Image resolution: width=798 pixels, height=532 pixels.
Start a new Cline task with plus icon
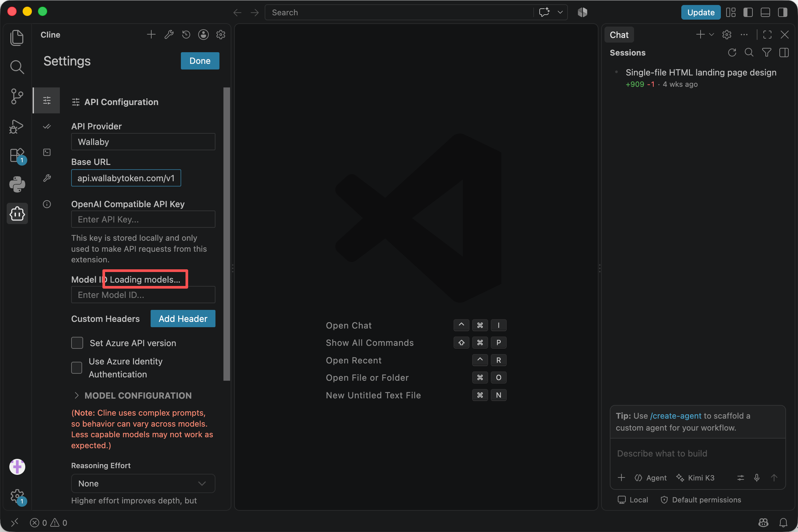point(151,35)
